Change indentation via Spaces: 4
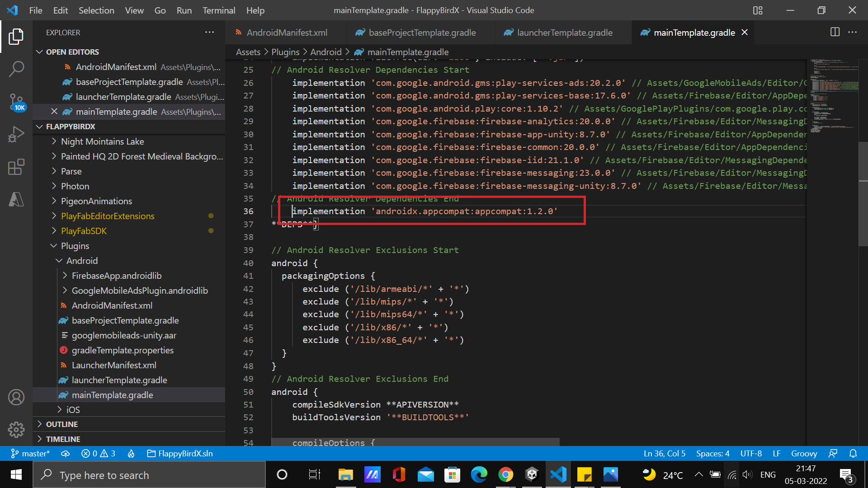Image resolution: width=868 pixels, height=488 pixels. (712, 454)
